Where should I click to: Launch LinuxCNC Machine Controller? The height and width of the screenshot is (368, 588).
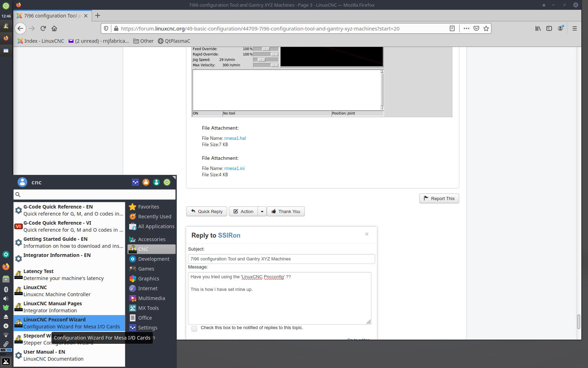(x=69, y=291)
